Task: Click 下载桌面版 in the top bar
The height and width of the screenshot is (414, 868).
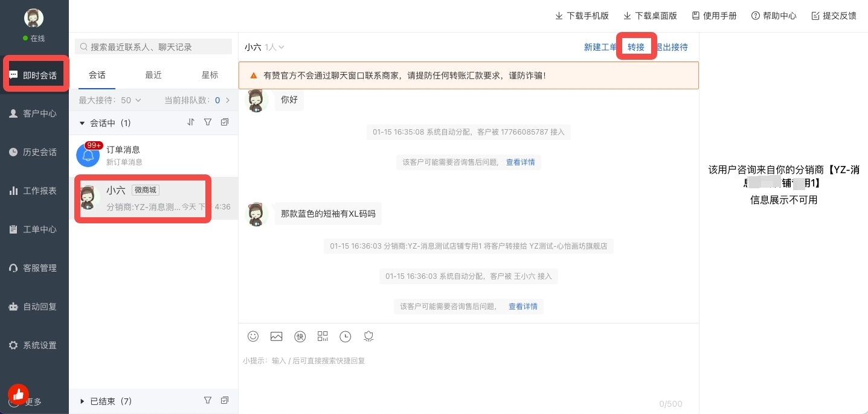Action: [650, 16]
